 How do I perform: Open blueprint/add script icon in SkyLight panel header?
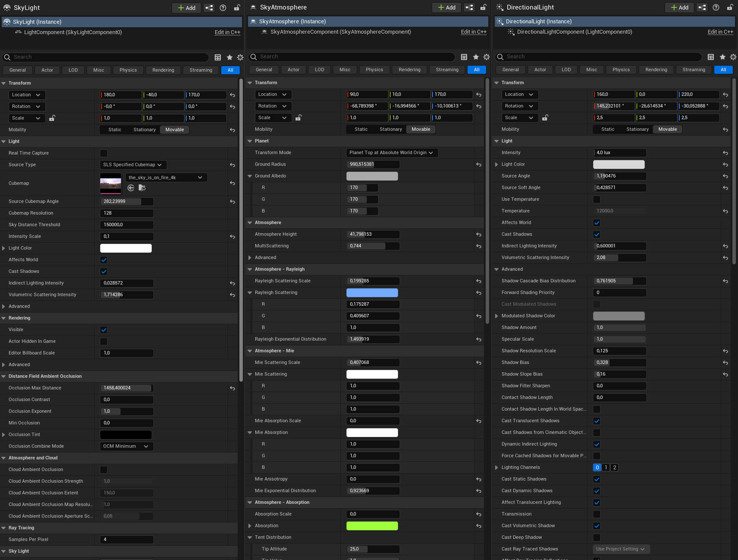tap(209, 8)
